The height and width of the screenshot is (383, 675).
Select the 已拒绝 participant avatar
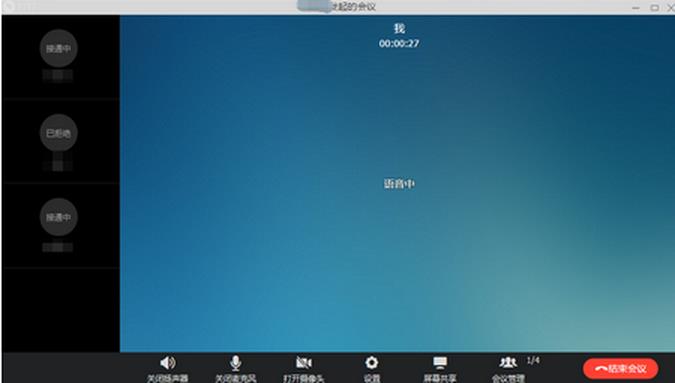[x=59, y=133]
